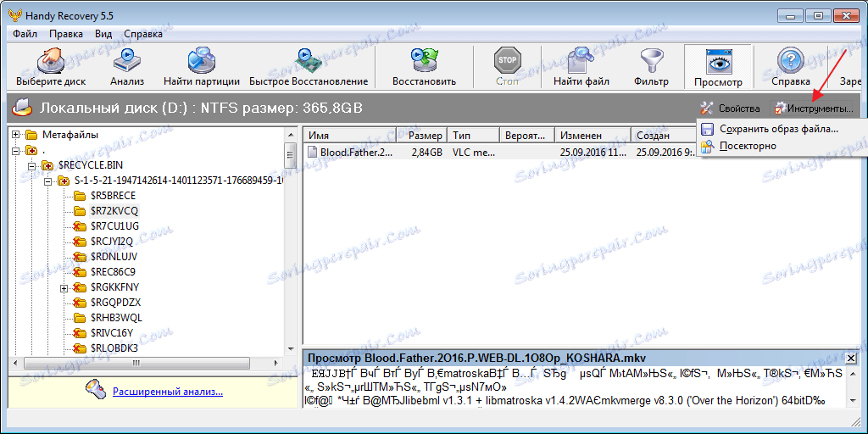The height and width of the screenshot is (434, 868).
Task: Sort file list by Тип column
Action: (472, 135)
